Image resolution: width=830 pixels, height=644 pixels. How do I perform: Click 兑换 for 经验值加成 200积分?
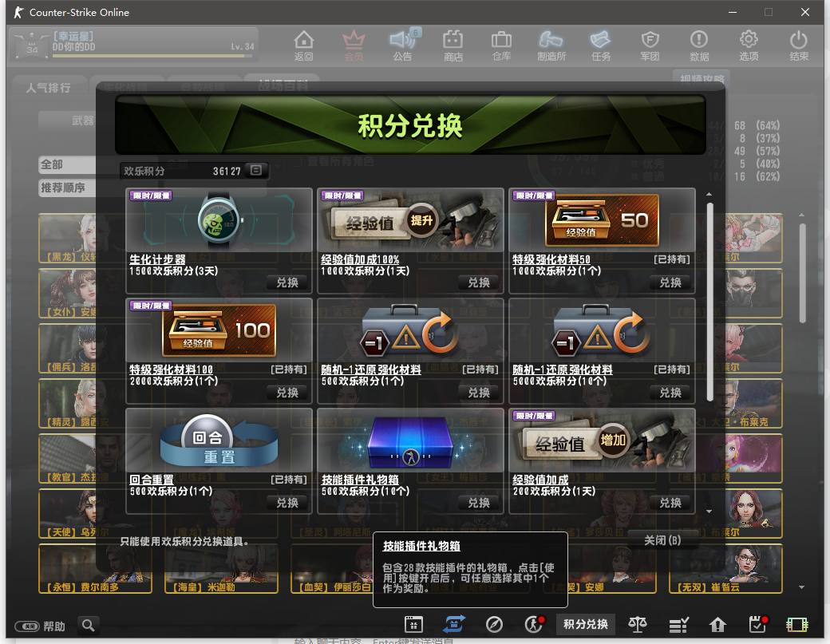click(670, 503)
